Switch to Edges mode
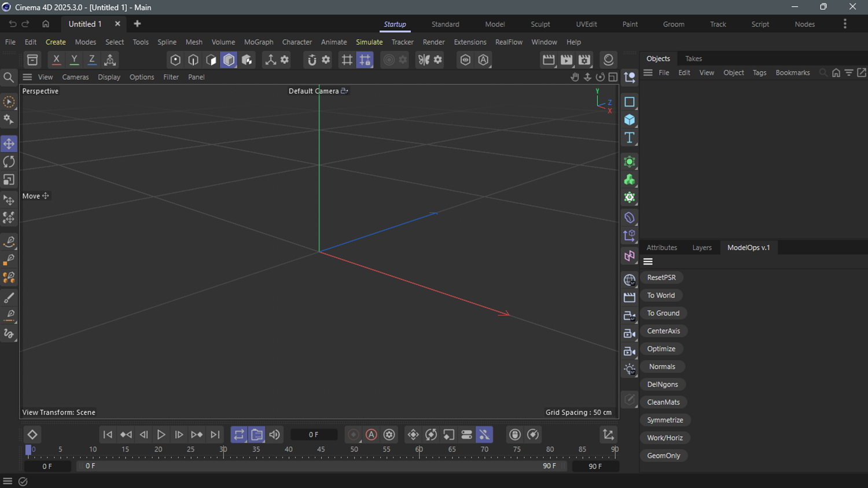 [193, 60]
